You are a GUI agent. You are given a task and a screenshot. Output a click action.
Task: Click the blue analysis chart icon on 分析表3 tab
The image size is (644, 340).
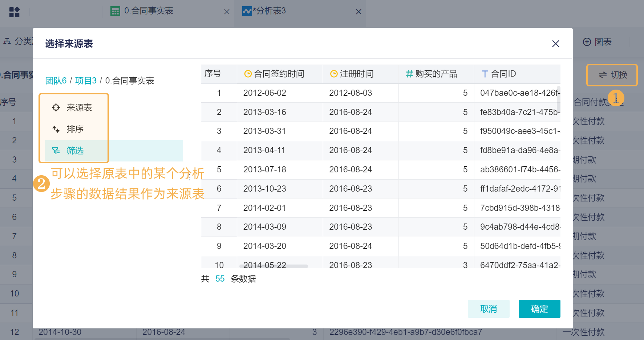(247, 11)
